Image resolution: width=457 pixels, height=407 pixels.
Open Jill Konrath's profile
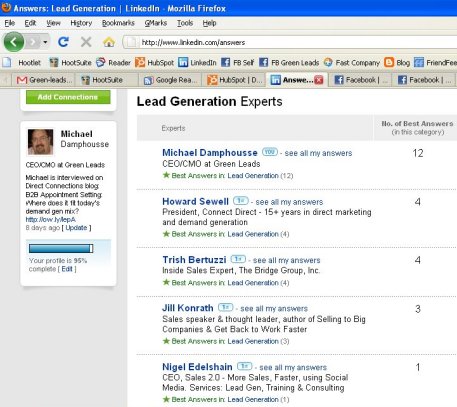[188, 308]
